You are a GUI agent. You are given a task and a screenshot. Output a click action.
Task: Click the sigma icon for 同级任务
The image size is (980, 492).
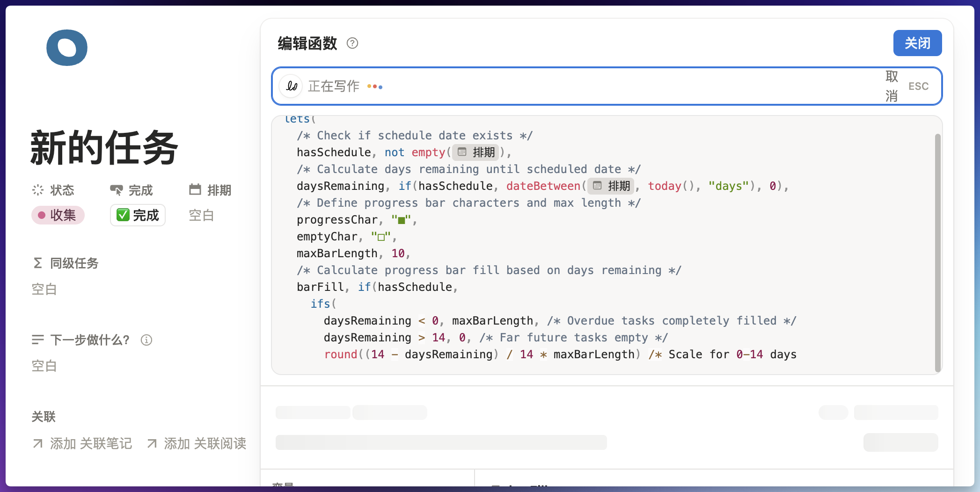pos(38,263)
